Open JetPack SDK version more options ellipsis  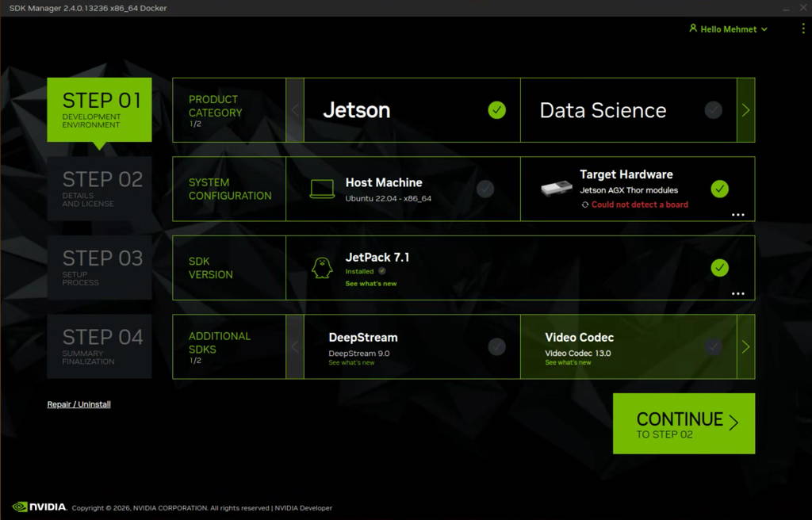(x=738, y=293)
